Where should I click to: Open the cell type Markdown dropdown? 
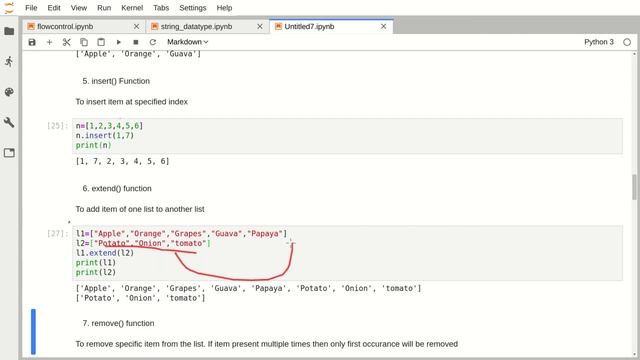(187, 42)
